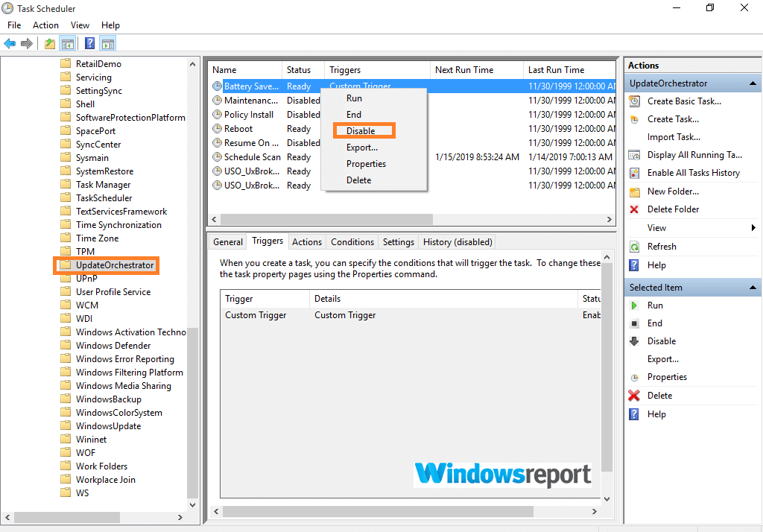Click the red X Delete Folder icon
Viewport: 763px width, 532px height.
(634, 209)
